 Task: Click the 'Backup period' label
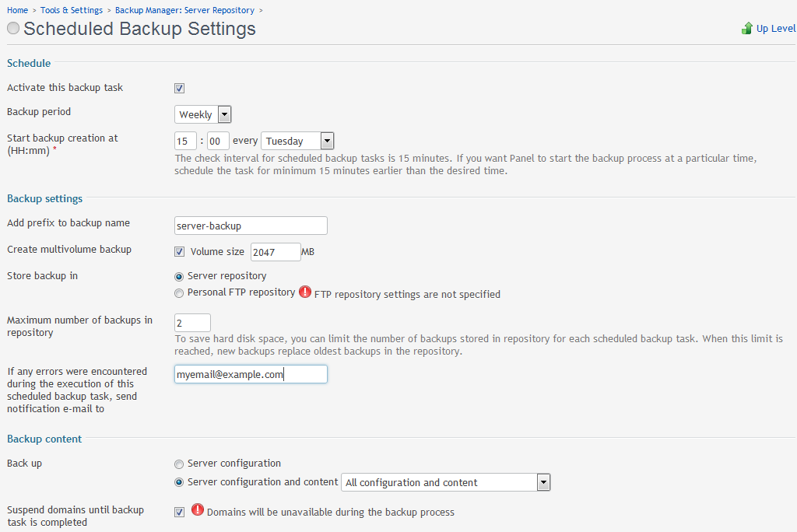tap(39, 111)
